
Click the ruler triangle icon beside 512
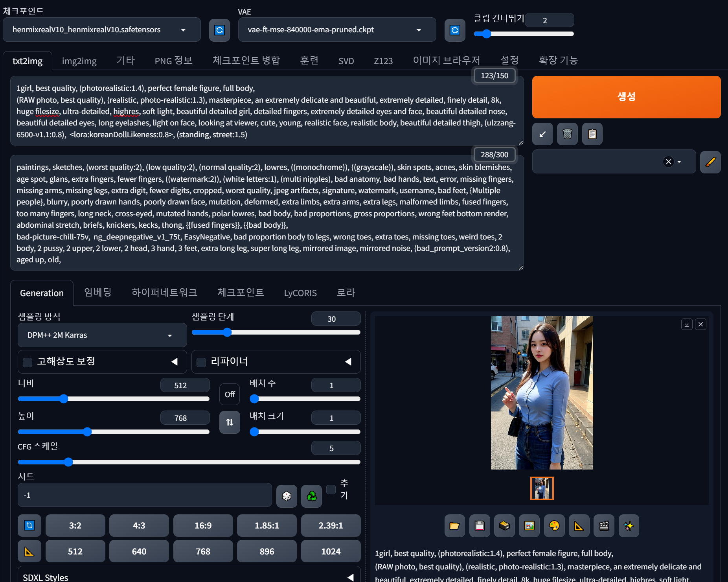point(29,551)
